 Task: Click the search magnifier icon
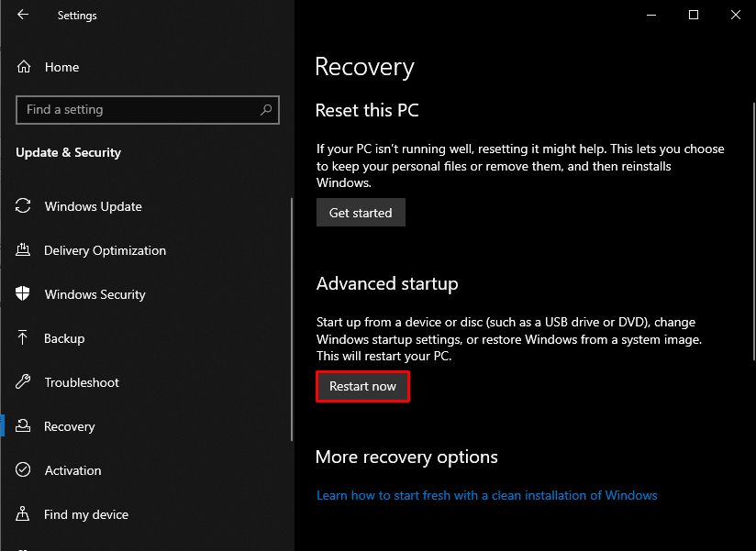(266, 109)
